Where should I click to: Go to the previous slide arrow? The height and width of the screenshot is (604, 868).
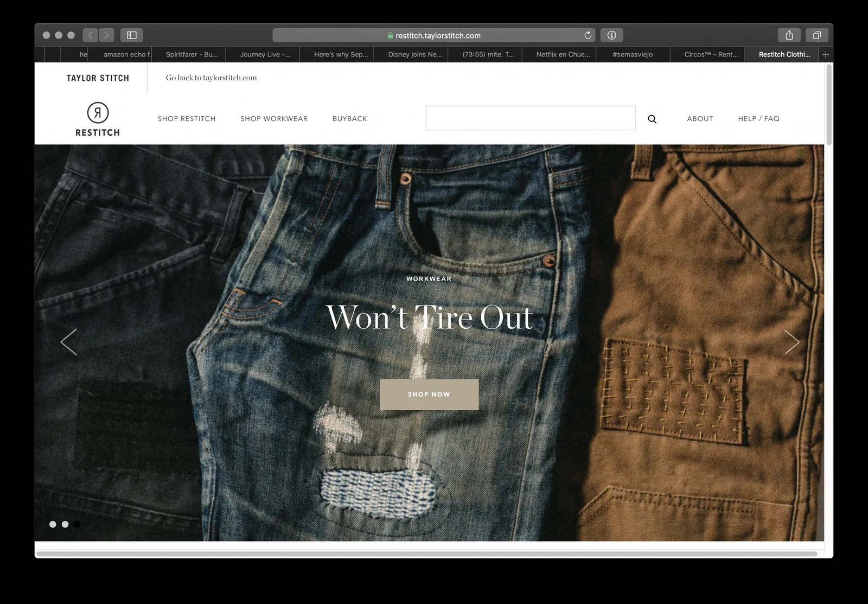(x=69, y=342)
